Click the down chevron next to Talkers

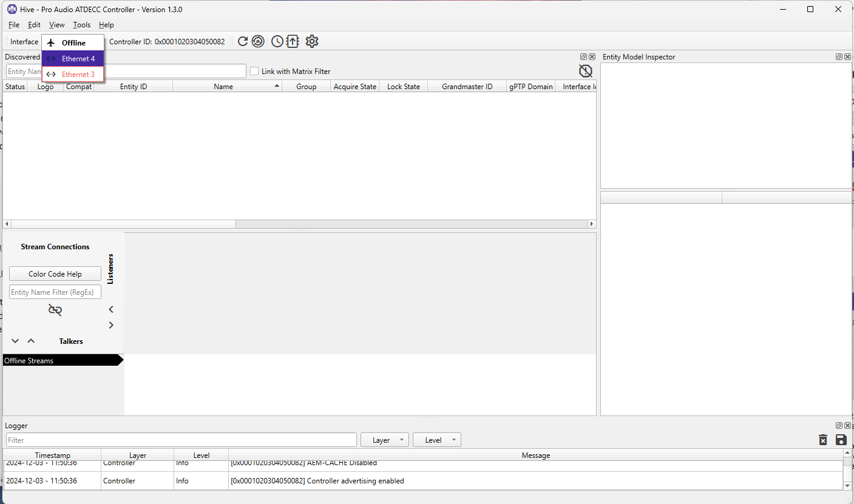(15, 341)
